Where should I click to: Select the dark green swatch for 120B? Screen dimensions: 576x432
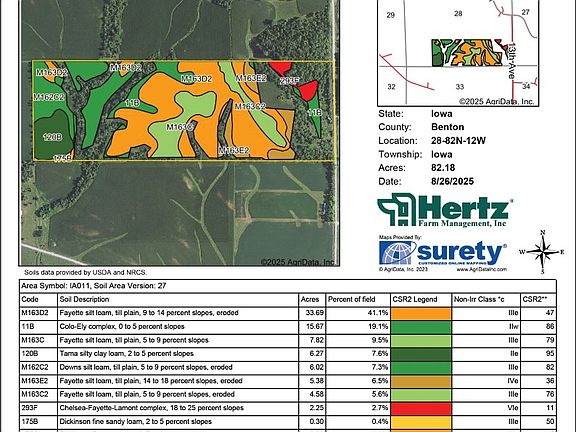click(421, 354)
